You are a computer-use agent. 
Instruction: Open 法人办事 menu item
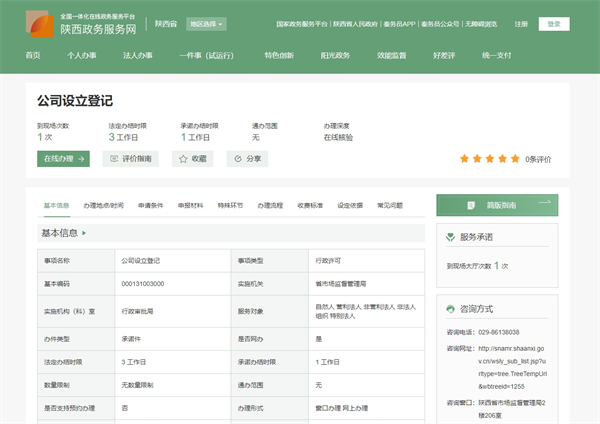[x=138, y=55]
